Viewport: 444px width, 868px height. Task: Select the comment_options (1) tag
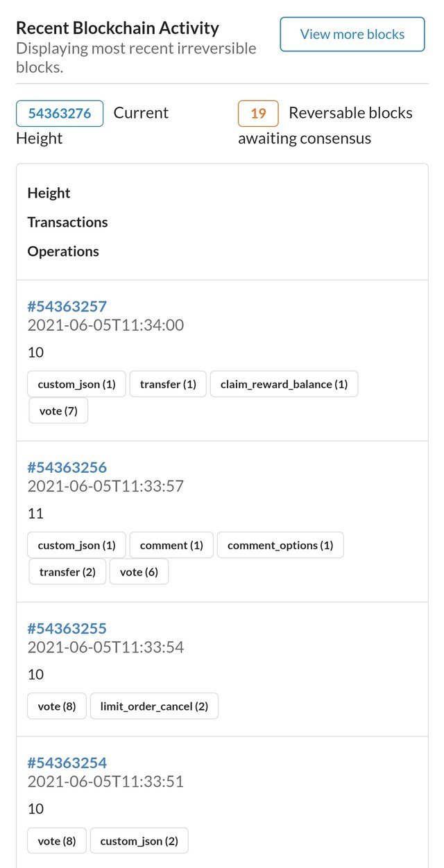[x=280, y=546]
